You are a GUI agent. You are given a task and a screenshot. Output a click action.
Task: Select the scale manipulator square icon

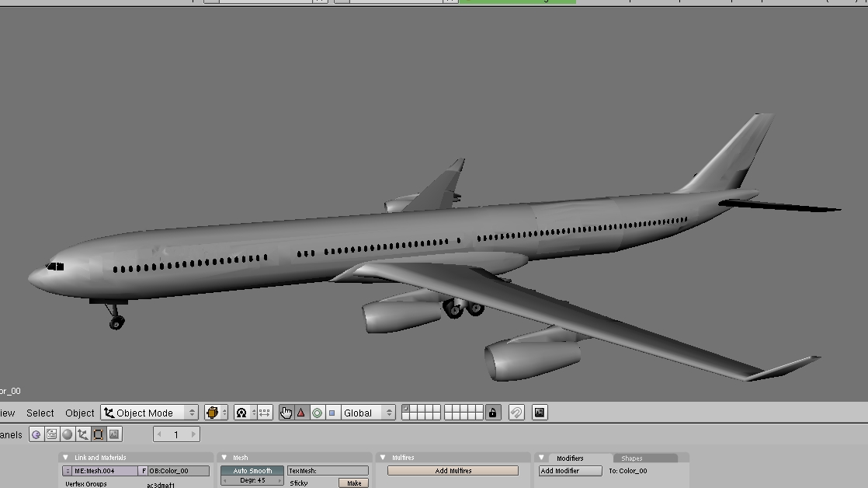(x=332, y=413)
